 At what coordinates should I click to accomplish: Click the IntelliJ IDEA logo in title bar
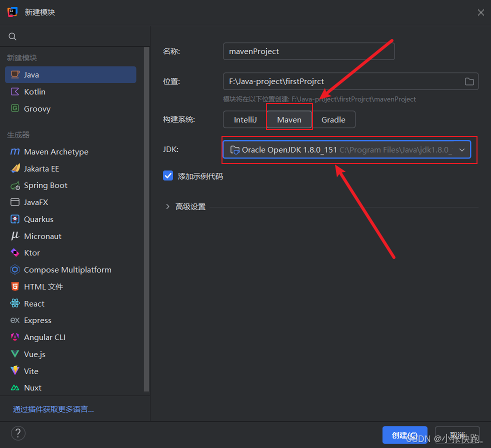pos(12,12)
